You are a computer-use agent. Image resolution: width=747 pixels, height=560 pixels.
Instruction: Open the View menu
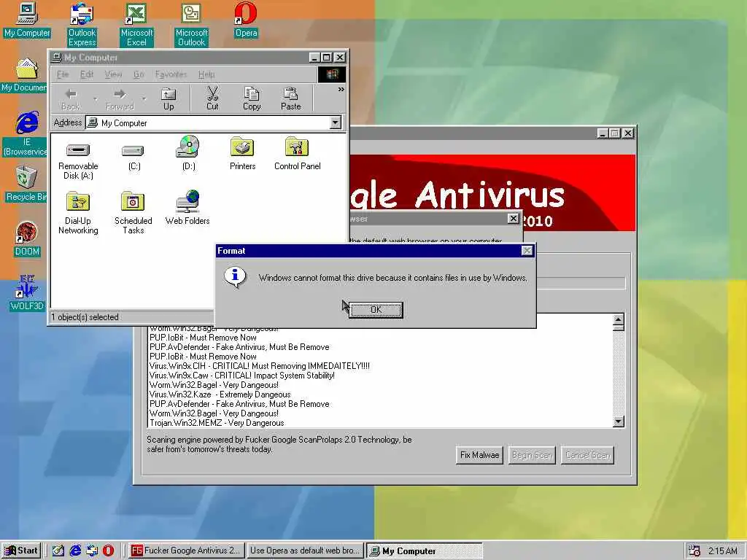coord(113,74)
